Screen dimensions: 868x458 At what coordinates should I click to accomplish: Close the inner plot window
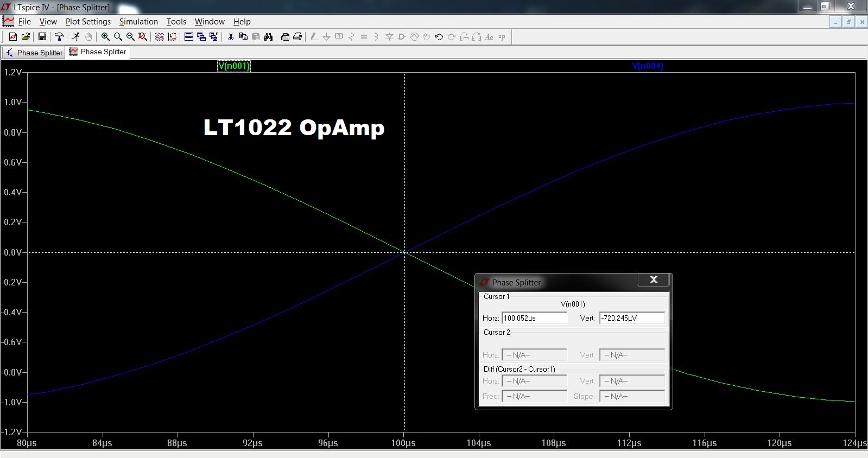click(861, 22)
